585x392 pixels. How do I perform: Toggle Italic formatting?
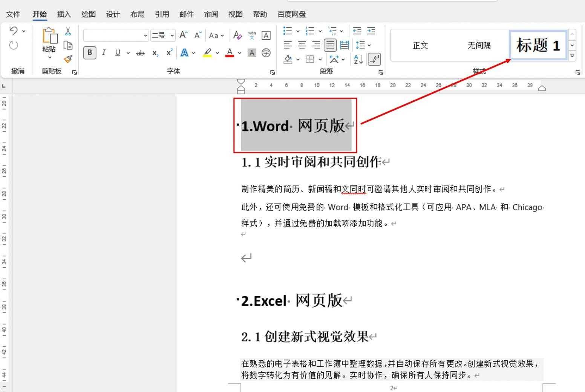click(104, 53)
